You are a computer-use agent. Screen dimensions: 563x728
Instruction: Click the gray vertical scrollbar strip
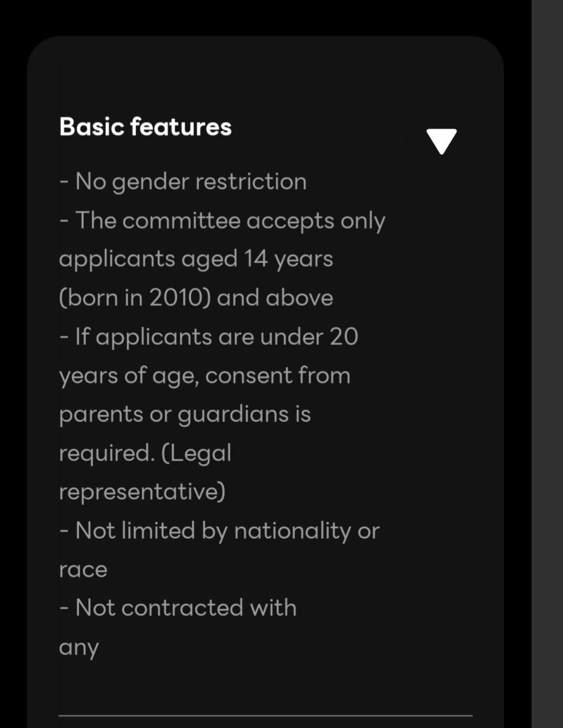[547, 364]
